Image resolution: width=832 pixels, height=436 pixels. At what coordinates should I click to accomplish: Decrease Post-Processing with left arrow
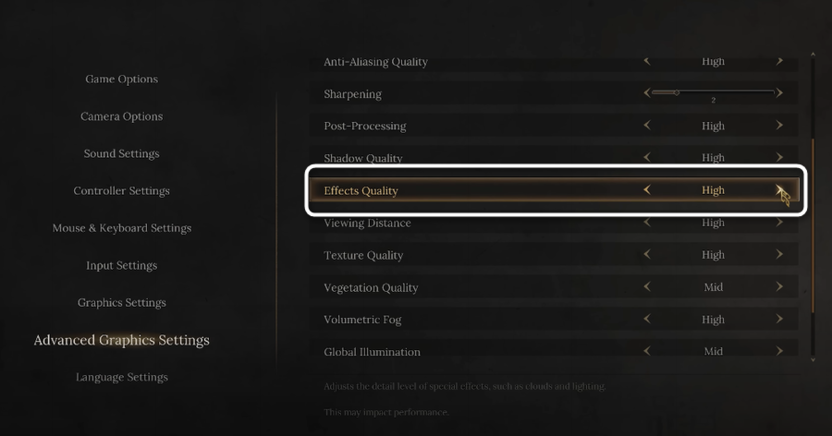[647, 126]
